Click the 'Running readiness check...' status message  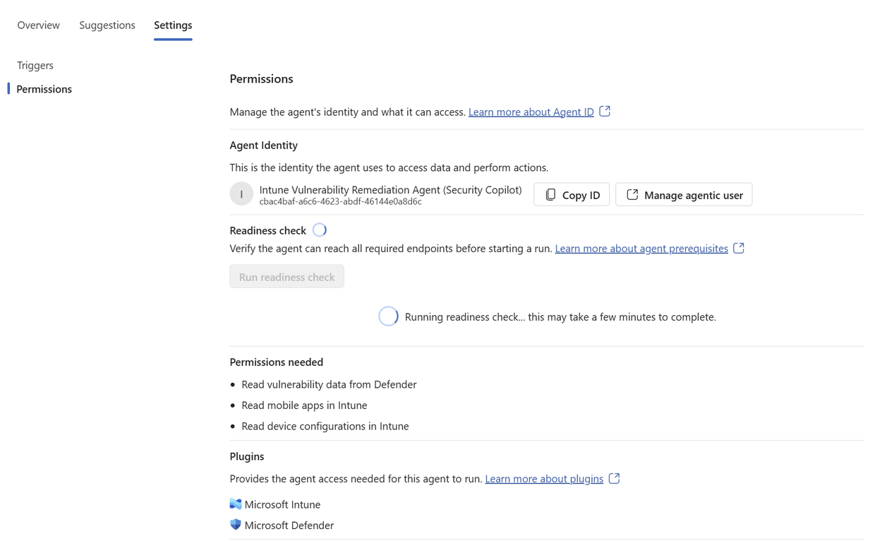(x=560, y=317)
